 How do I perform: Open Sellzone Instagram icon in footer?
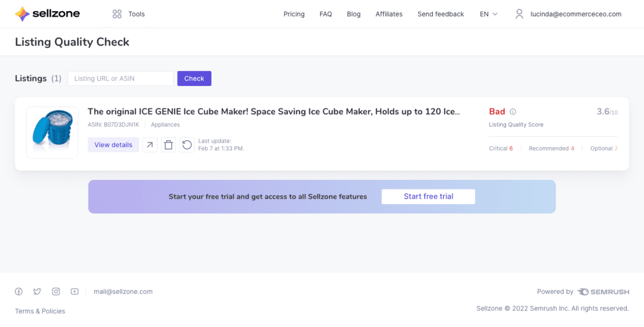tap(56, 292)
